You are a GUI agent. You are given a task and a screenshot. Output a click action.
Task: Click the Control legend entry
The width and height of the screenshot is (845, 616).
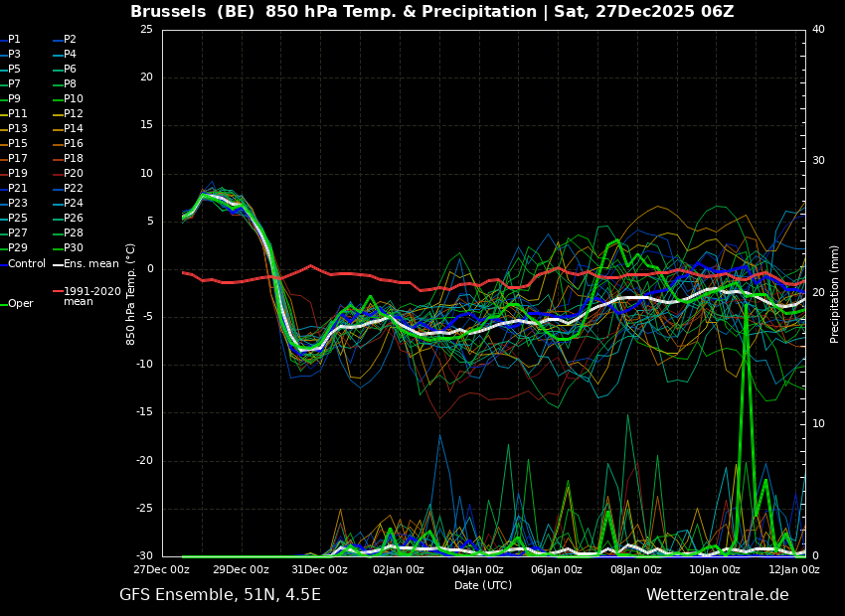pyautogui.click(x=23, y=264)
